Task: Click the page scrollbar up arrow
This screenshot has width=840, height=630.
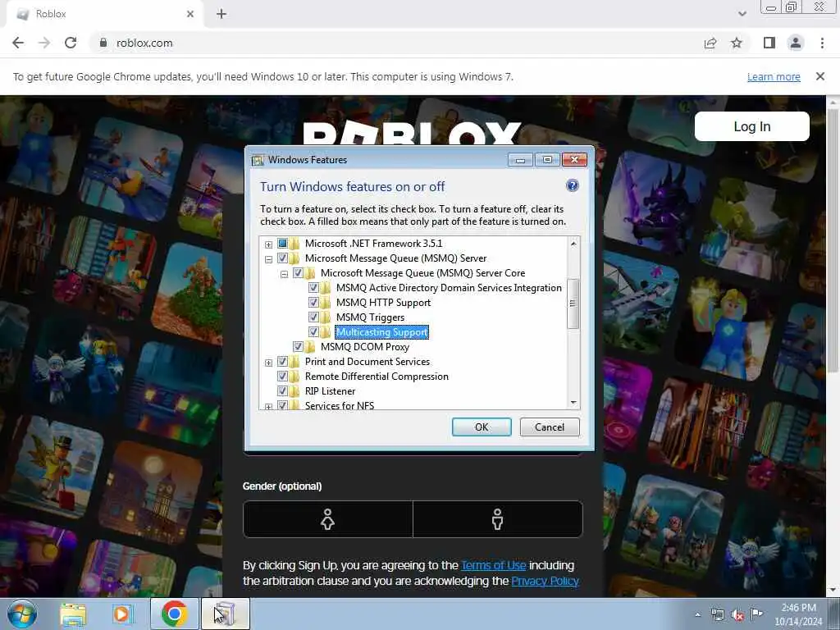Action: pos(833,101)
